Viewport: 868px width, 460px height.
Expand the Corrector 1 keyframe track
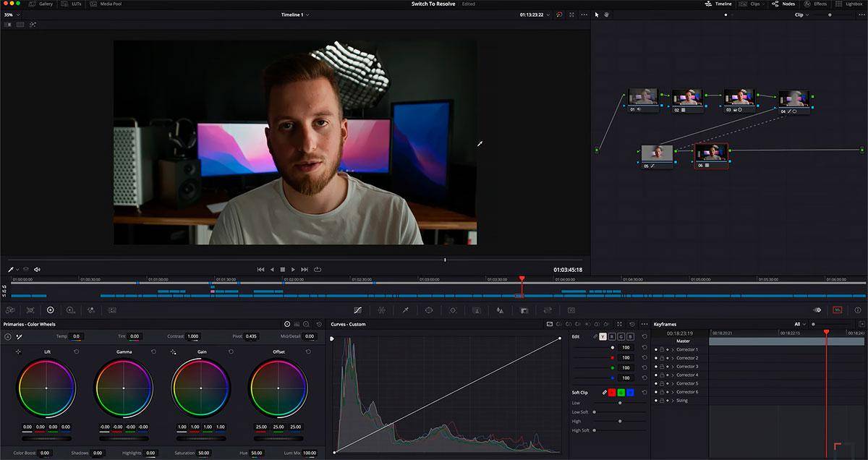(x=672, y=349)
